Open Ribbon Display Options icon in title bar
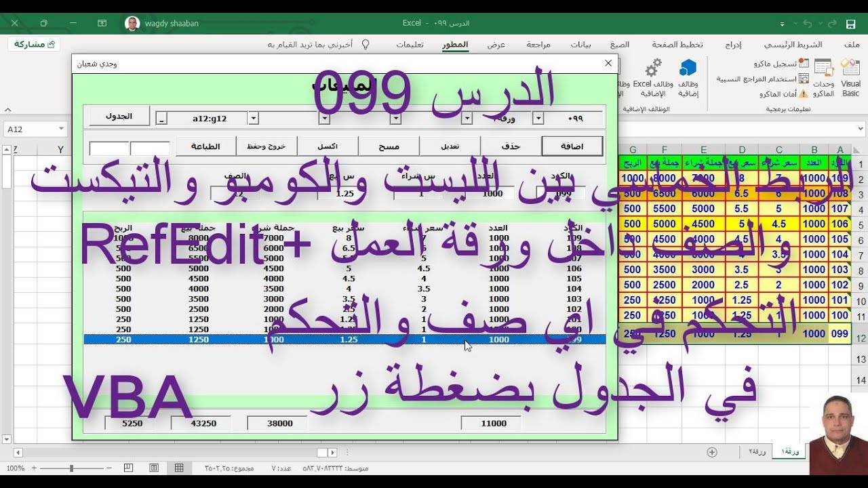 (102, 23)
